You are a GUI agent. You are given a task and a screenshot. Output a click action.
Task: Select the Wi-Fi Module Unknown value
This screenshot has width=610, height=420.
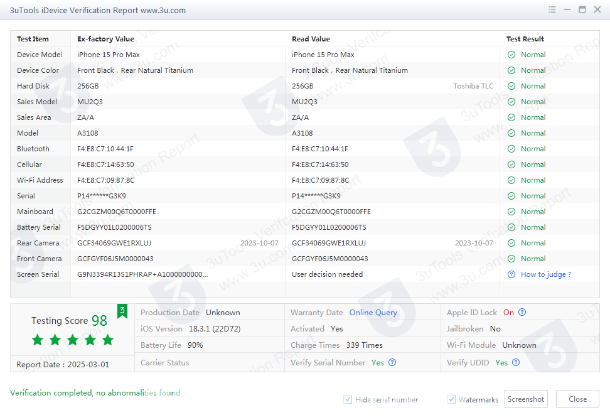tap(519, 345)
